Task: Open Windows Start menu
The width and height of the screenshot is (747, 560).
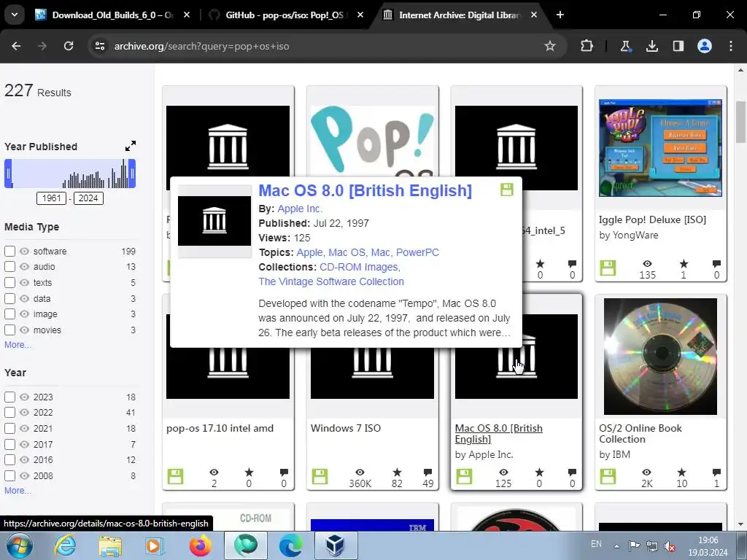Action: tap(19, 545)
